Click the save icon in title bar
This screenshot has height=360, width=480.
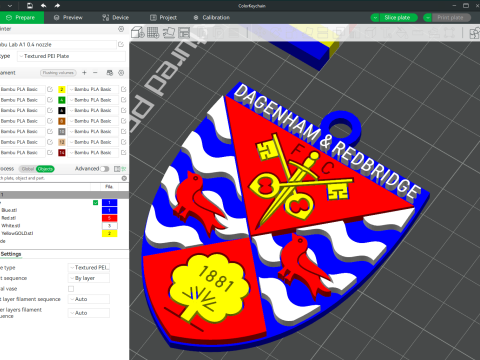pos(30,6)
